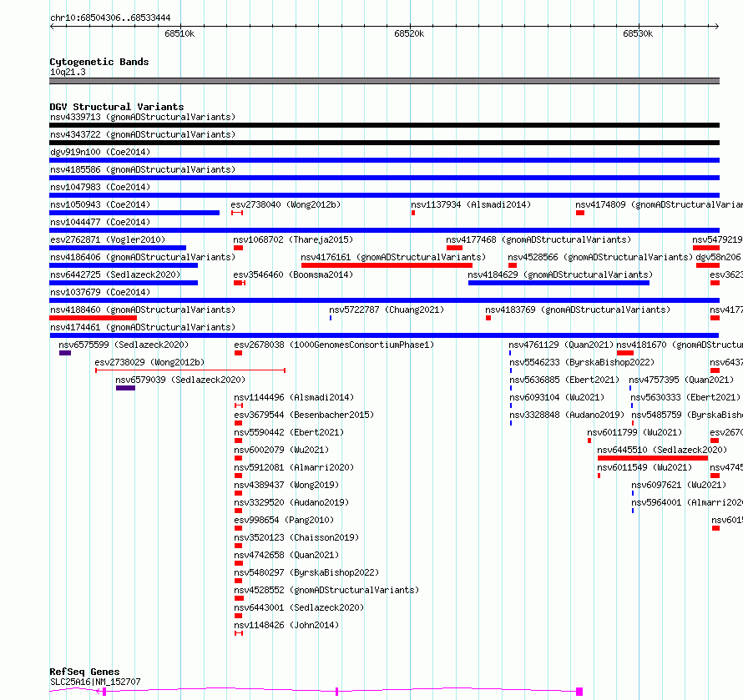Select nsv1148426 (John2014) label
The height and width of the screenshot is (700, 743).
coord(286,625)
